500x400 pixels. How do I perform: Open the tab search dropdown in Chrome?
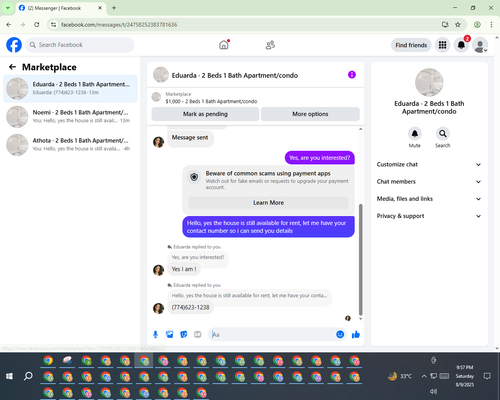(7, 8)
